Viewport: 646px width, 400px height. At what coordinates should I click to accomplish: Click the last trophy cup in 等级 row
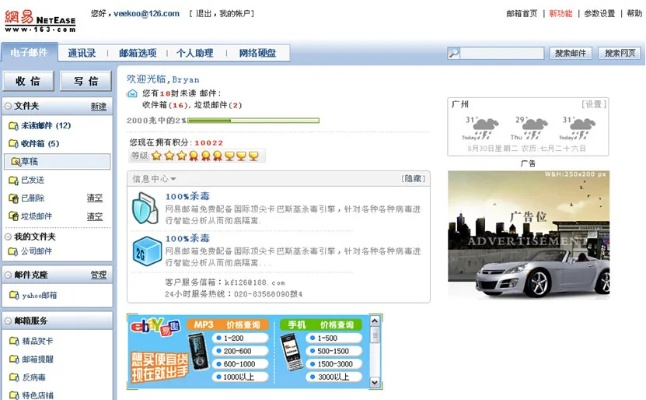point(253,156)
